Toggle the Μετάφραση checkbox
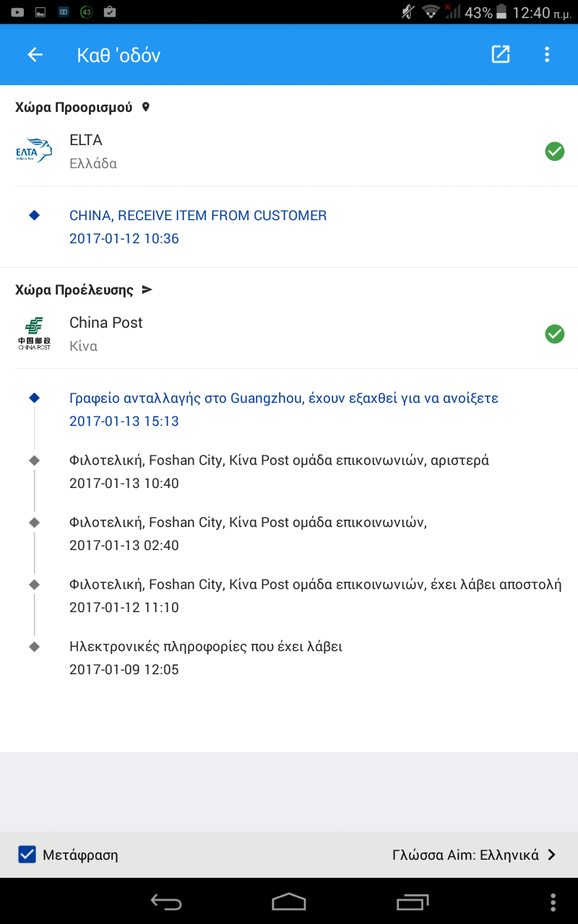This screenshot has height=924, width=578. tap(27, 855)
